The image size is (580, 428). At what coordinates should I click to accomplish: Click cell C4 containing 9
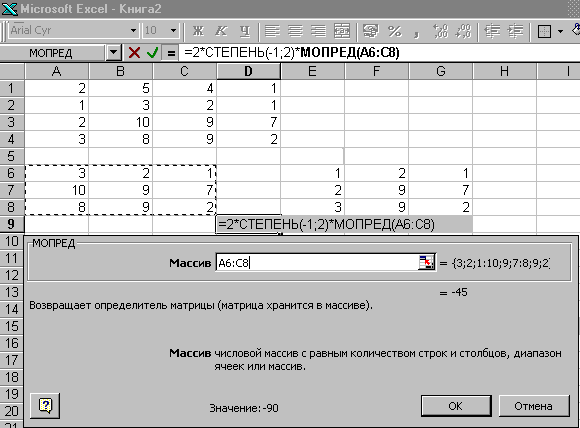coord(185,139)
